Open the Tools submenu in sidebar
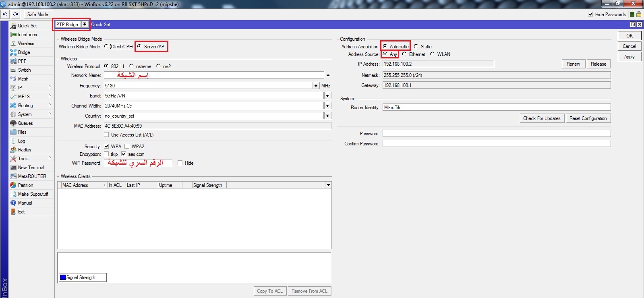 [x=23, y=159]
